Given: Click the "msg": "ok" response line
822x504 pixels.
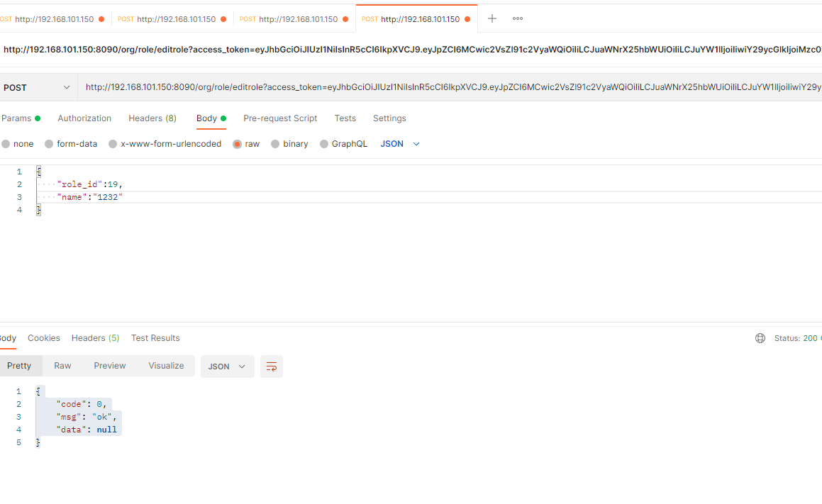Looking at the screenshot, I should coord(87,417).
